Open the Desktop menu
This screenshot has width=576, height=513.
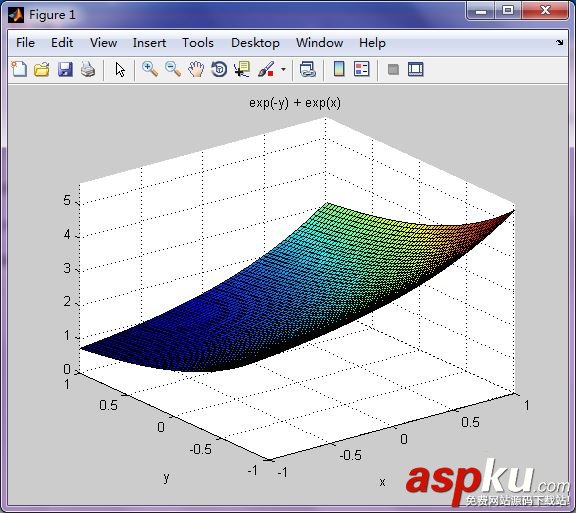click(x=255, y=43)
